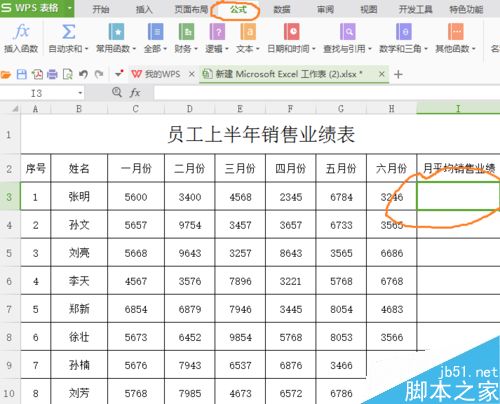Click the AutoSum sigma icon
Viewport: 500px width, 404px height.
click(x=68, y=32)
